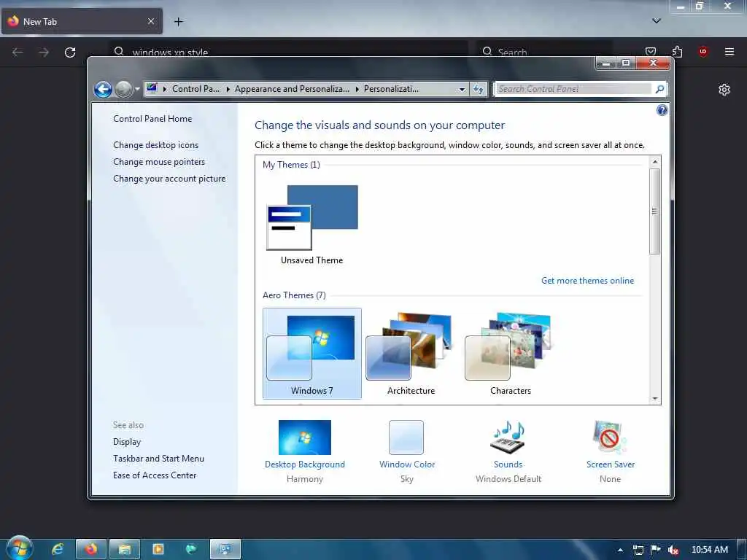Open Change your account picture link
Image resolution: width=747 pixels, height=560 pixels.
click(x=169, y=179)
